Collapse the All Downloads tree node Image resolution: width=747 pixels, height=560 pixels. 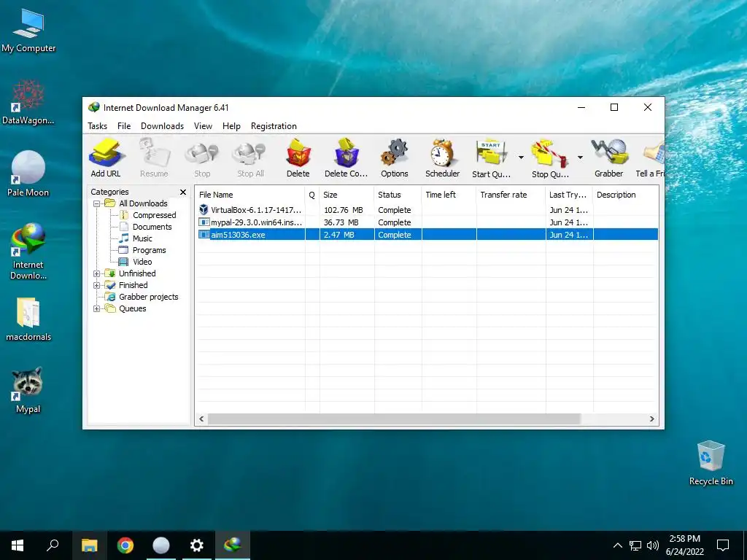[x=96, y=204]
